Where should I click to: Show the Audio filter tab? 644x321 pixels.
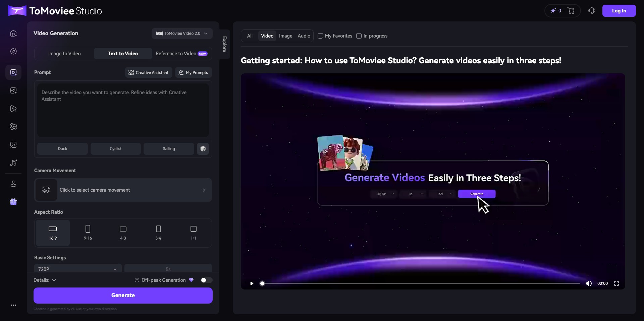pos(304,36)
